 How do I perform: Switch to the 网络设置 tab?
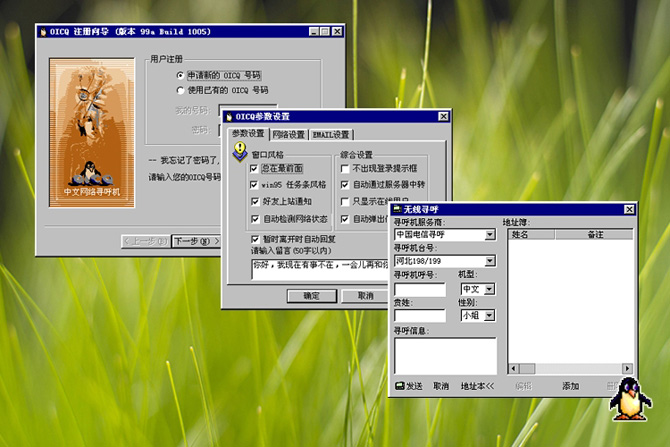(x=289, y=134)
